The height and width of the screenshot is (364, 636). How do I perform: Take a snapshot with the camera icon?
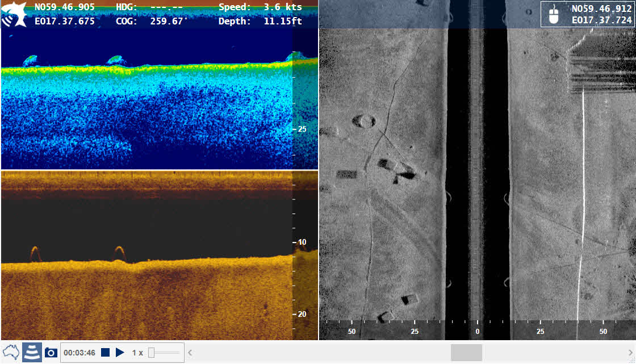51,353
